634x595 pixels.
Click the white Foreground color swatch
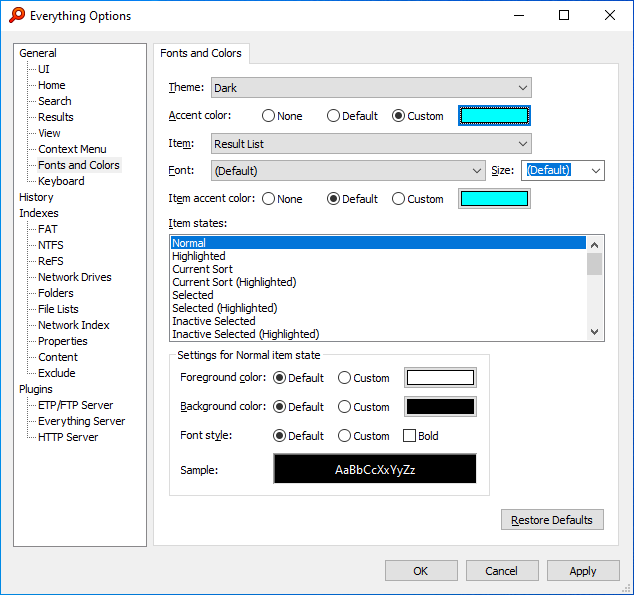click(440, 378)
